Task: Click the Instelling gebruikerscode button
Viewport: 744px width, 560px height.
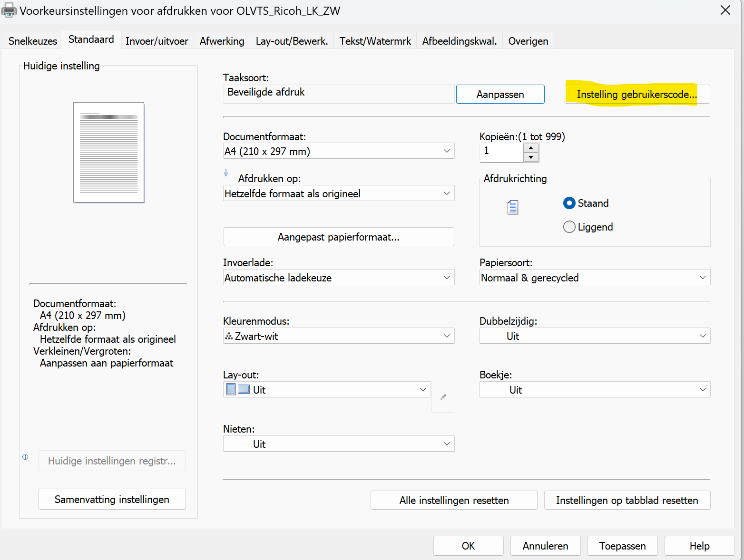Action: point(636,94)
